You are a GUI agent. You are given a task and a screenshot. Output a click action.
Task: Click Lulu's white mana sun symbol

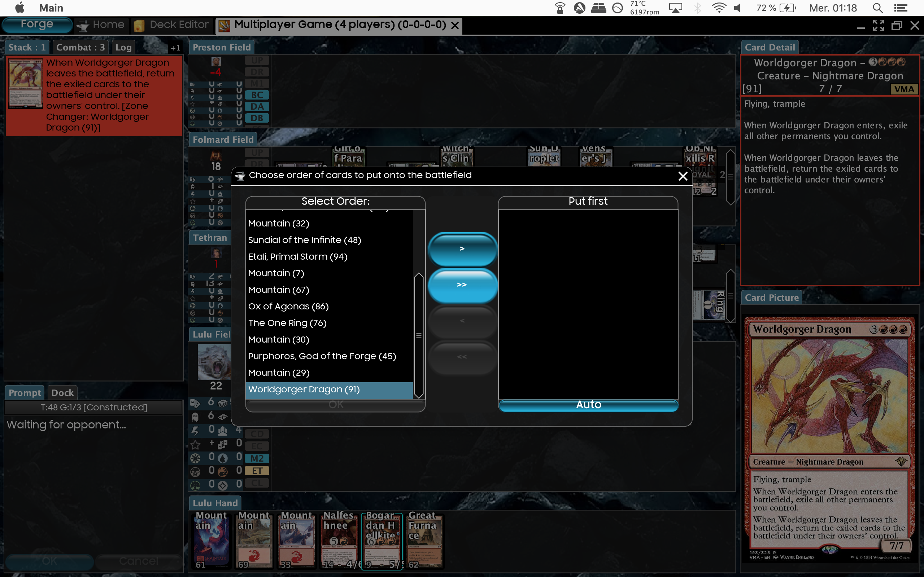point(195,458)
